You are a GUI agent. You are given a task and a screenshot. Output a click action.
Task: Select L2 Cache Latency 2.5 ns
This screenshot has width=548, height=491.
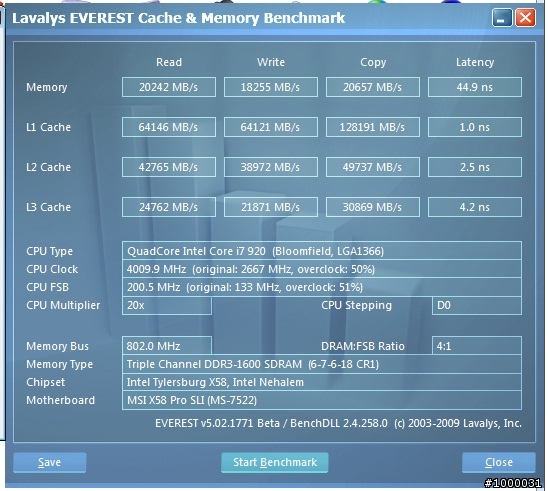475,167
